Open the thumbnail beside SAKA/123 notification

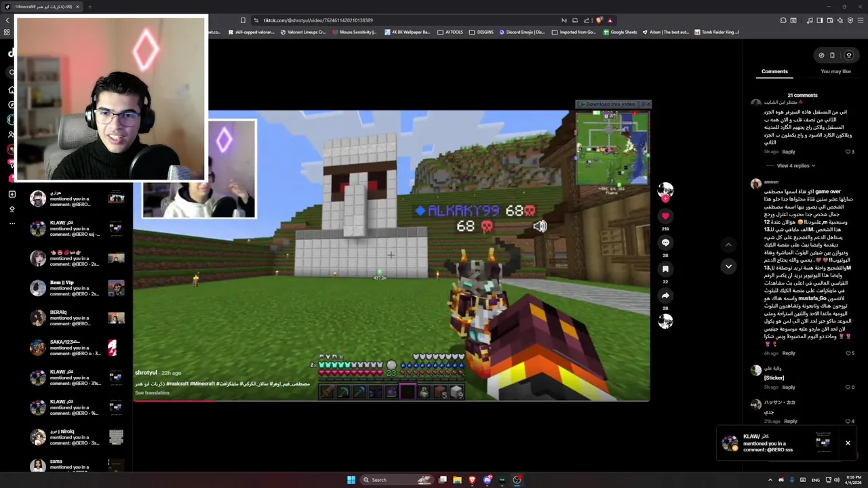pos(112,348)
